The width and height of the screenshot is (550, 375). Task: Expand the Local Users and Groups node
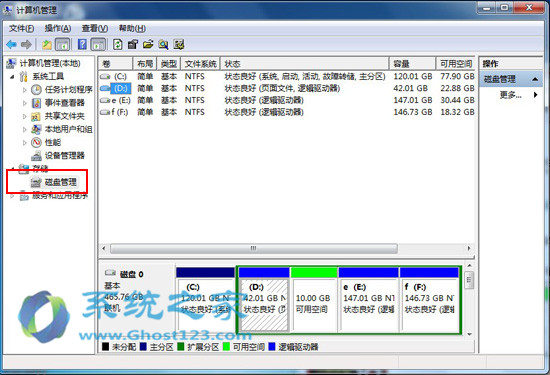pos(25,129)
